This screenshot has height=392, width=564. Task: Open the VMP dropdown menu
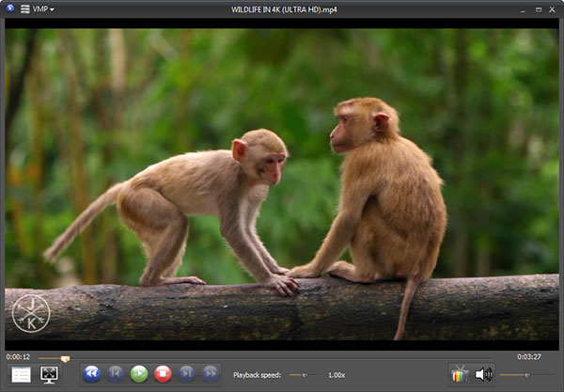(43, 8)
